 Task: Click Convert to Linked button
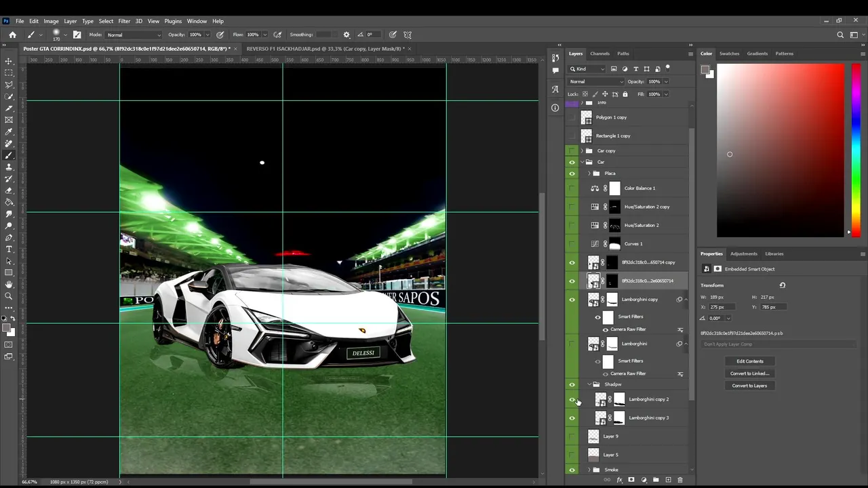pos(749,373)
